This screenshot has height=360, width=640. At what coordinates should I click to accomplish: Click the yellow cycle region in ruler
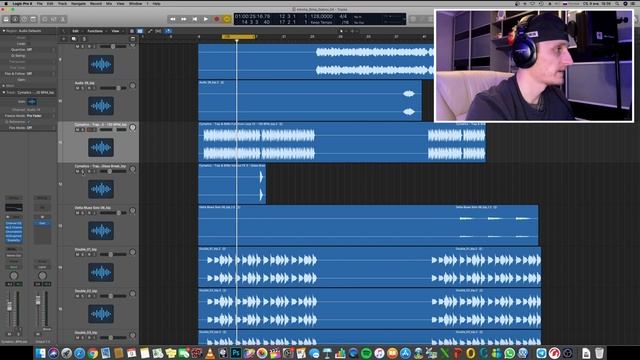[238, 37]
